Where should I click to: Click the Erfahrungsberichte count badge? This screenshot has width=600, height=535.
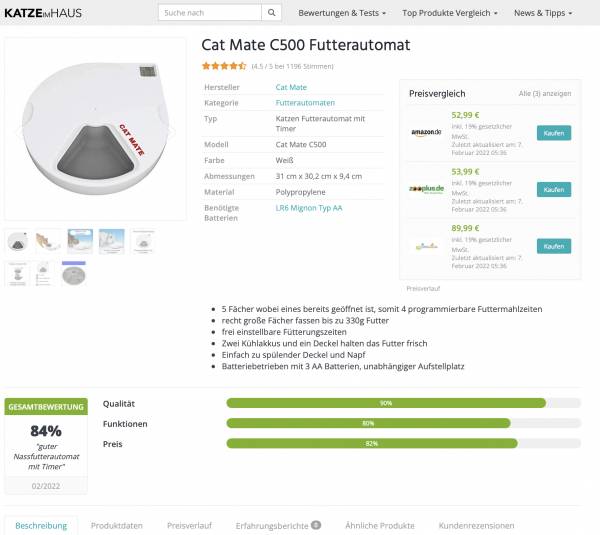316,525
